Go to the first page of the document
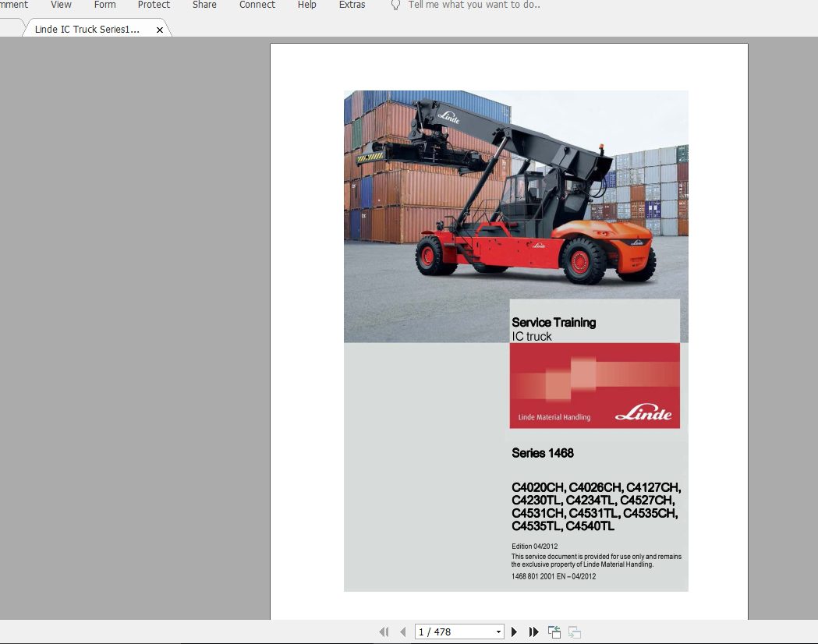The width and height of the screenshot is (818, 644). (x=384, y=632)
